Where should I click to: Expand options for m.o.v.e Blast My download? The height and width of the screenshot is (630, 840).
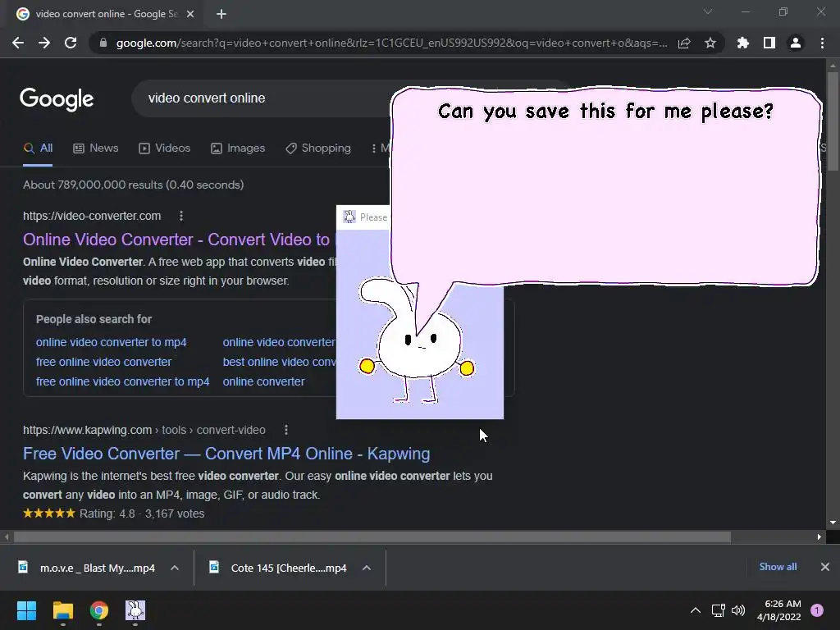click(175, 568)
